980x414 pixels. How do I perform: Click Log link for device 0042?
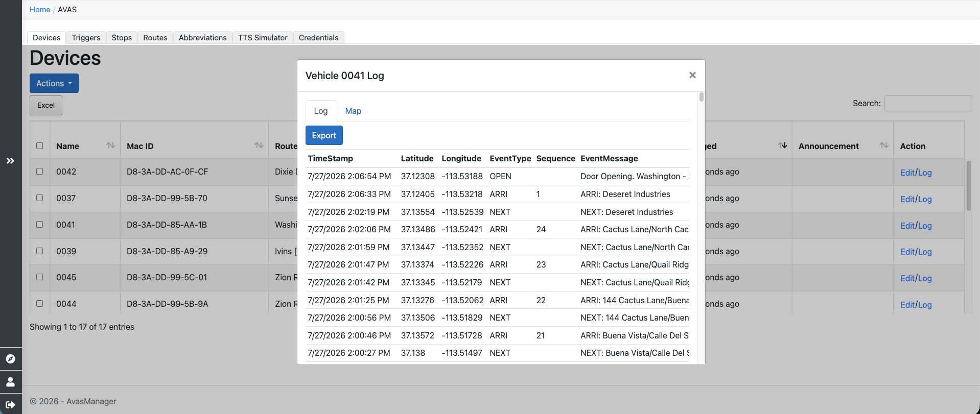click(x=925, y=173)
